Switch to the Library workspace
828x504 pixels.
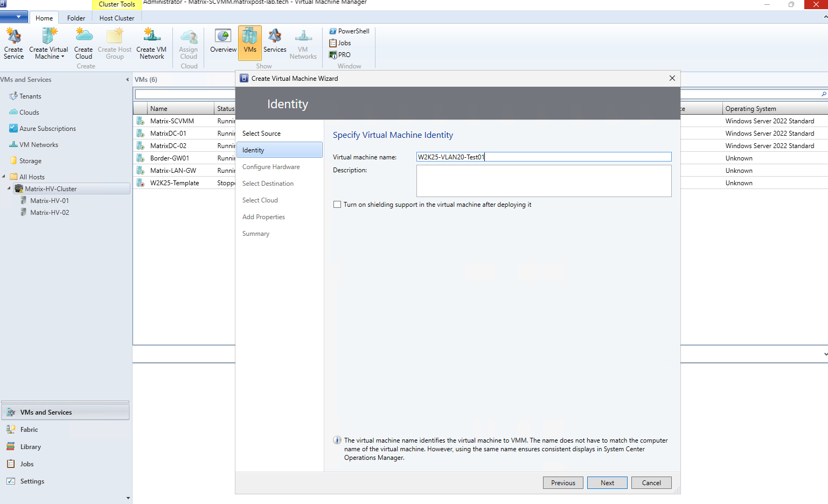coord(65,447)
